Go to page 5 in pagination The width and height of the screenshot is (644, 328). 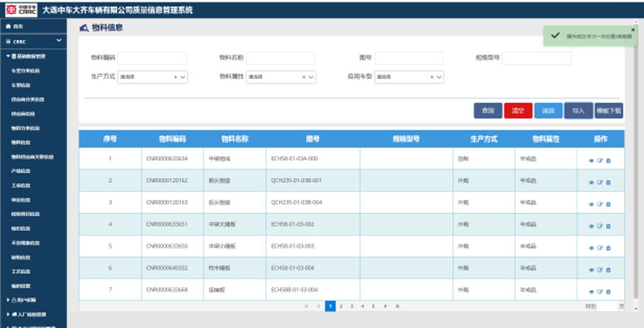pos(373,306)
